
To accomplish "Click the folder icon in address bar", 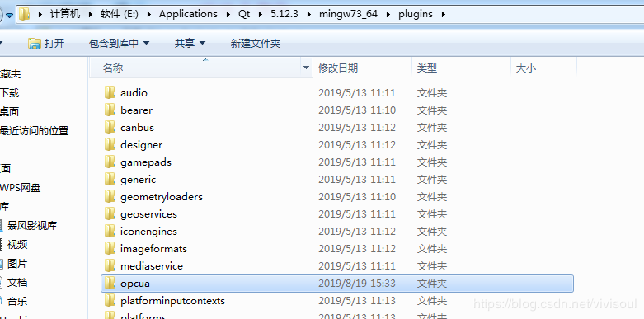I will pyautogui.click(x=25, y=14).
